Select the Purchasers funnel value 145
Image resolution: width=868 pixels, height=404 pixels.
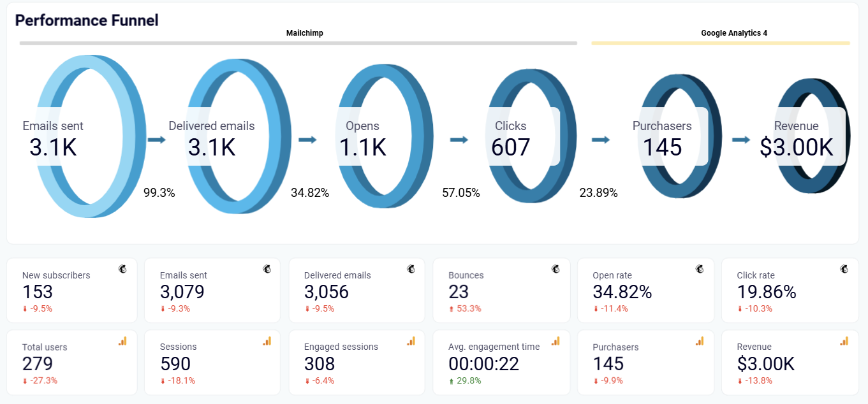point(662,148)
